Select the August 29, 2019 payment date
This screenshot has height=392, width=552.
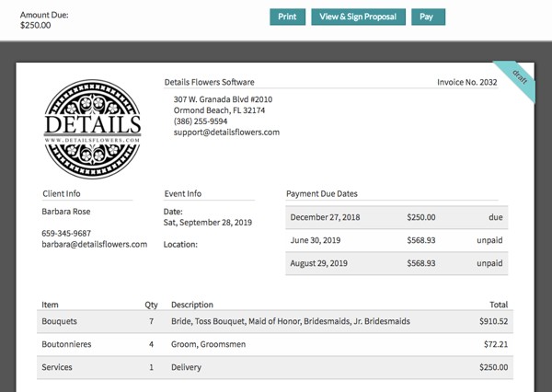[x=318, y=263]
